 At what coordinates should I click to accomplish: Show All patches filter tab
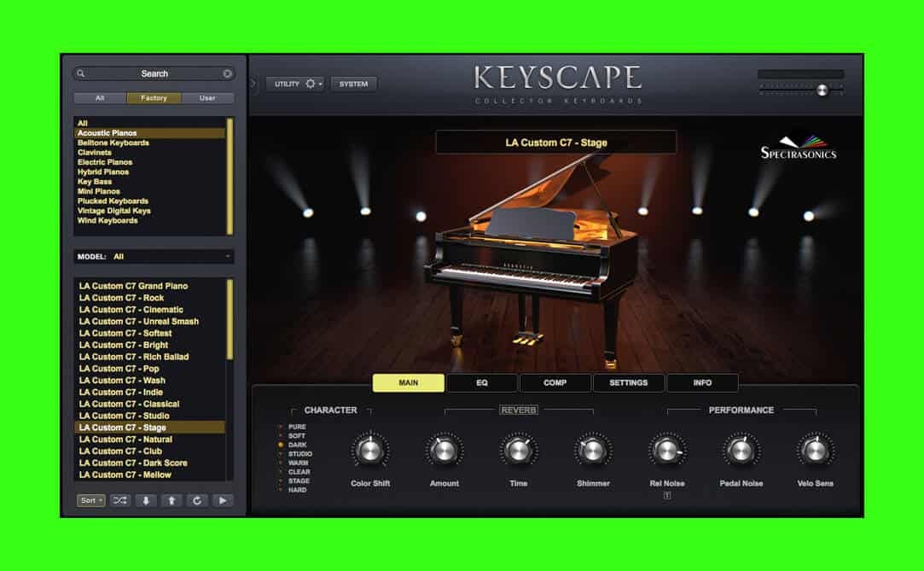click(x=100, y=98)
